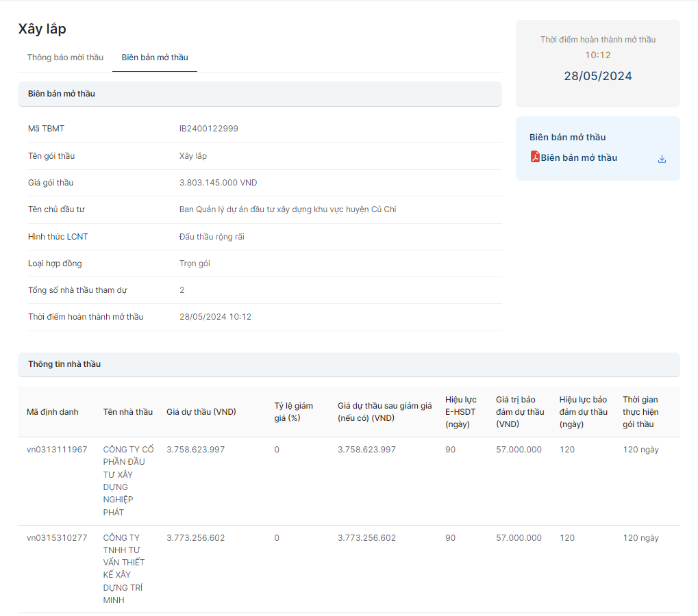
Task: Click the Mã định danh column header
Action: pyautogui.click(x=52, y=412)
